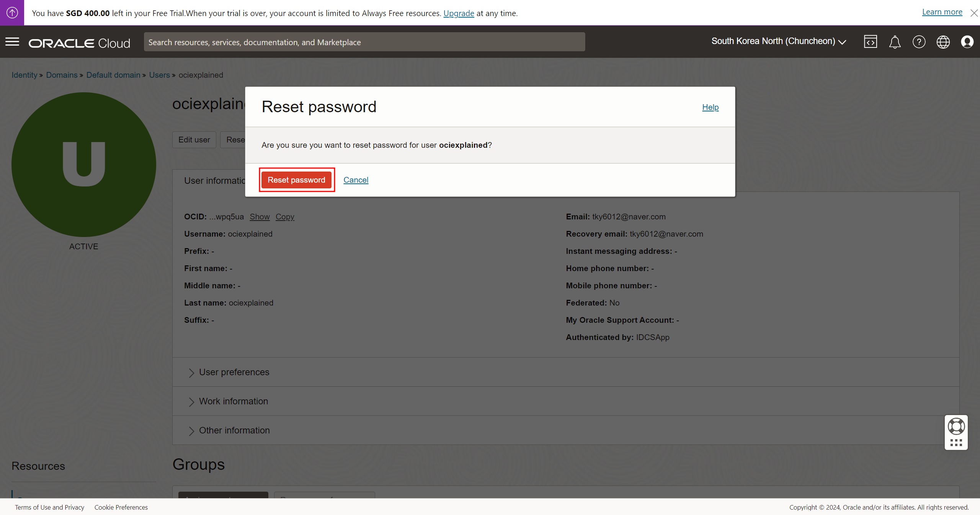Click the search resources input field
This screenshot has width=980, height=515.
[x=364, y=42]
